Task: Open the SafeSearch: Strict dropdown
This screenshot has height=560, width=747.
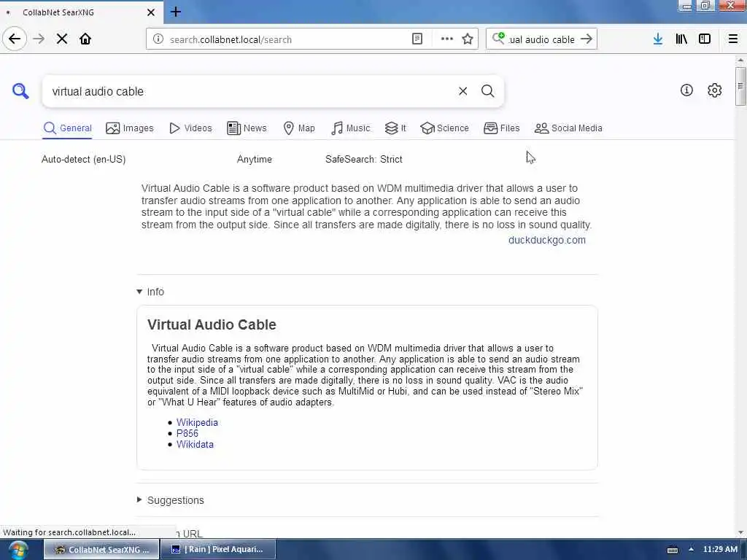Action: (363, 159)
